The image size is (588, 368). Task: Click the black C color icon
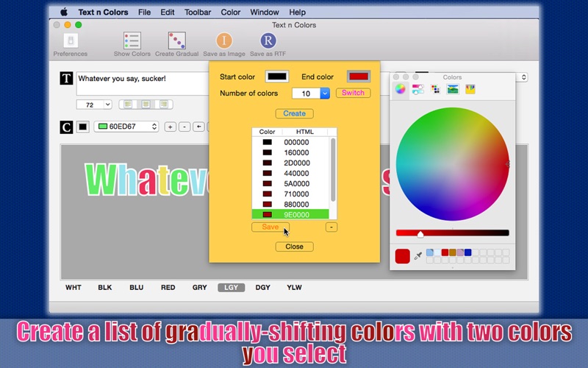[x=66, y=127]
